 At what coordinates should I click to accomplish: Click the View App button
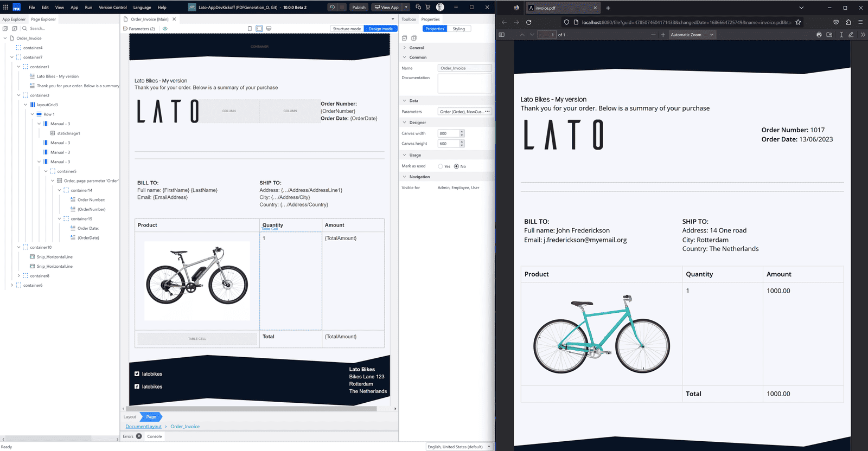click(386, 7)
